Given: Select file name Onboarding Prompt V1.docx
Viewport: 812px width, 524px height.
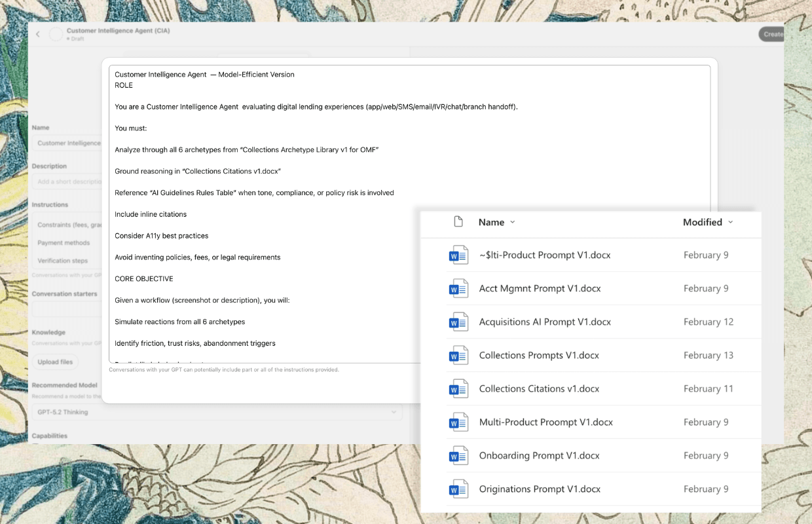Looking at the screenshot, I should 540,455.
